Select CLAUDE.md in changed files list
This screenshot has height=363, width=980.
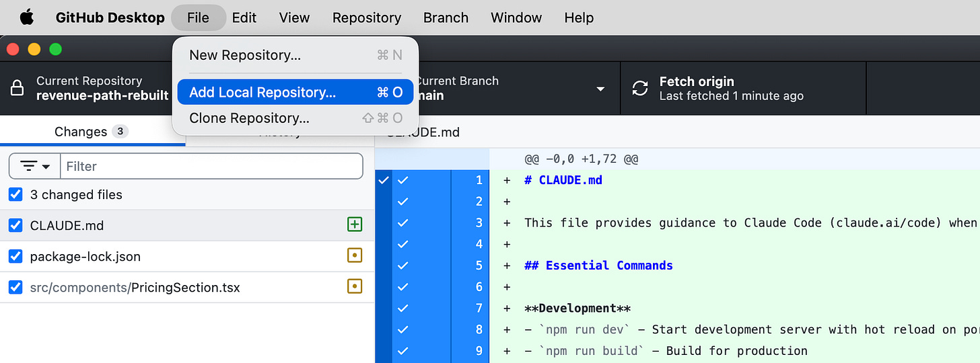pyautogui.click(x=186, y=225)
